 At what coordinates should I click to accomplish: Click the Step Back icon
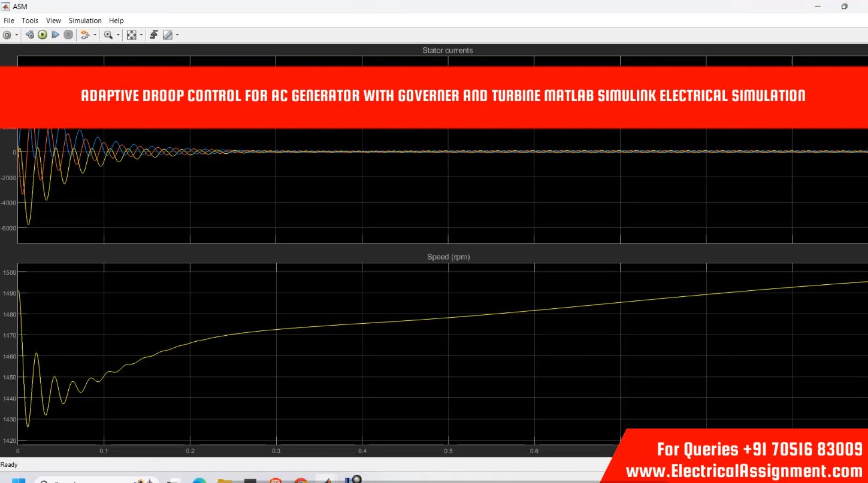tap(30, 35)
